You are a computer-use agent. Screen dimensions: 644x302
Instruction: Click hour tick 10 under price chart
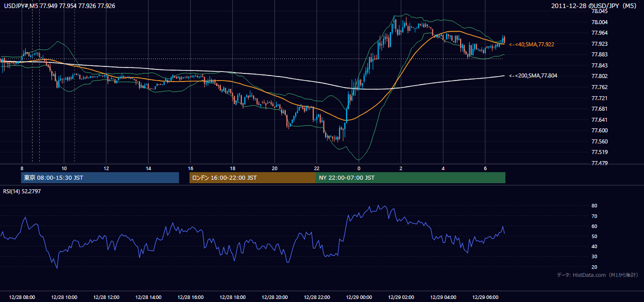coord(64,168)
